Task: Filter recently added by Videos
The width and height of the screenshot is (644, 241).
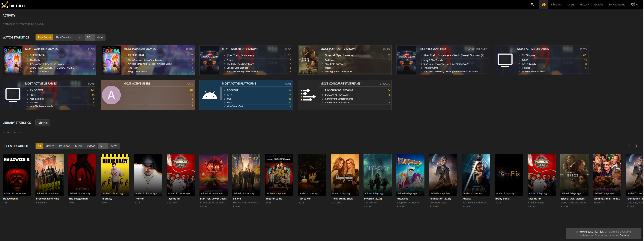Action: [x=91, y=146]
